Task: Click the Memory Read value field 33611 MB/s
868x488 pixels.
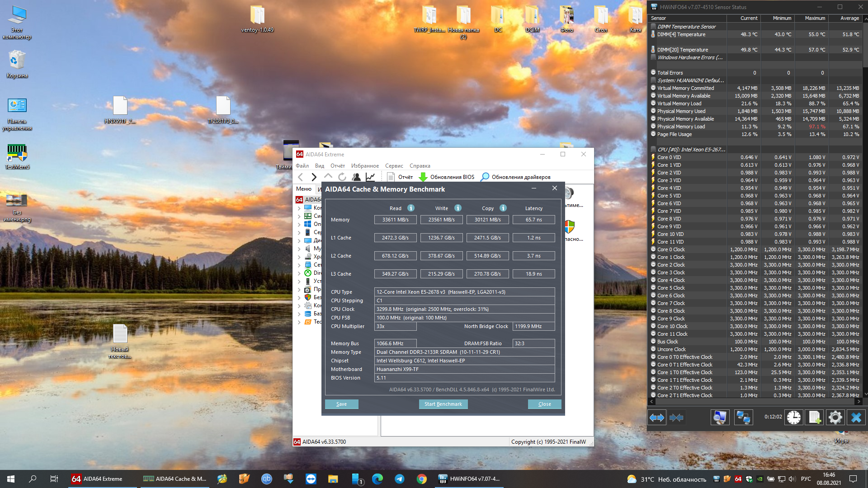Action: 395,220
